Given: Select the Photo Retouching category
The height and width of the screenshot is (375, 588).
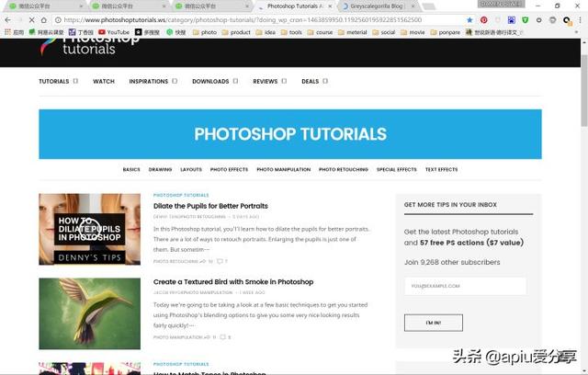Looking at the screenshot, I should pyautogui.click(x=343, y=169).
